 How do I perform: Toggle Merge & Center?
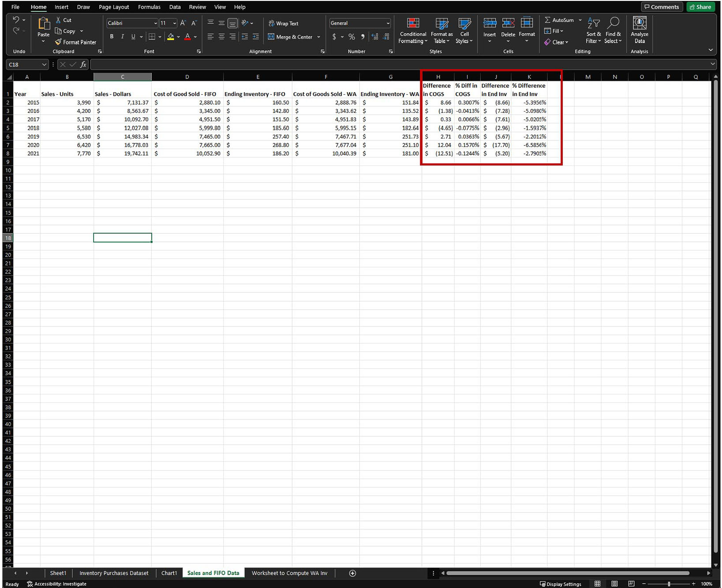(x=290, y=37)
